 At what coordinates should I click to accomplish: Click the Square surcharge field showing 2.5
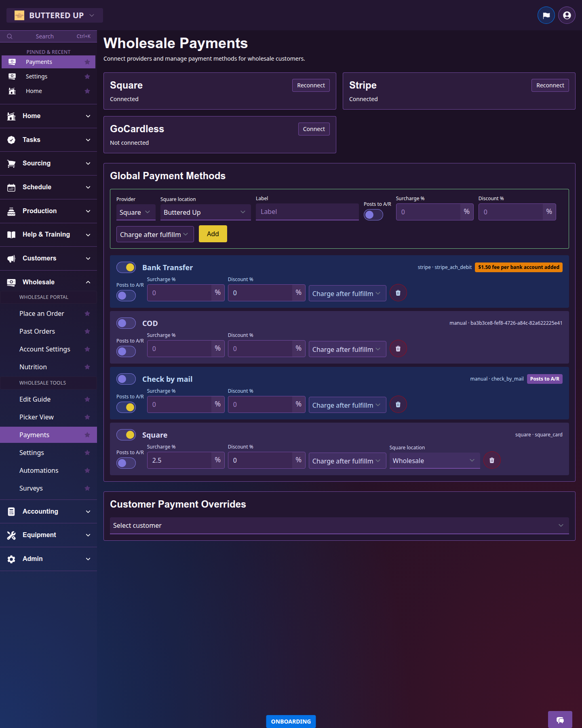(179, 460)
